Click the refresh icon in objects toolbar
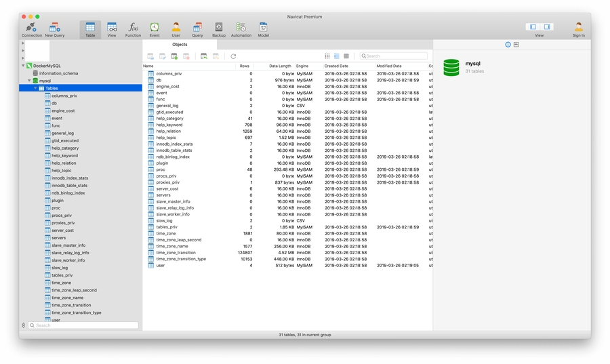This screenshot has height=364, width=610. (233, 56)
